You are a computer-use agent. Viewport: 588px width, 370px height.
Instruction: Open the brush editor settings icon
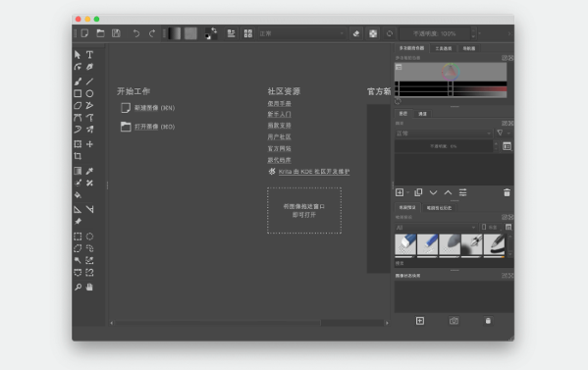pyautogui.click(x=231, y=33)
